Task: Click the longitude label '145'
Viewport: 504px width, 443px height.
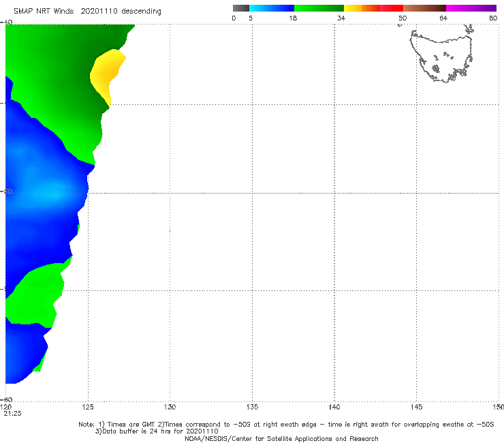Action: tap(417, 407)
